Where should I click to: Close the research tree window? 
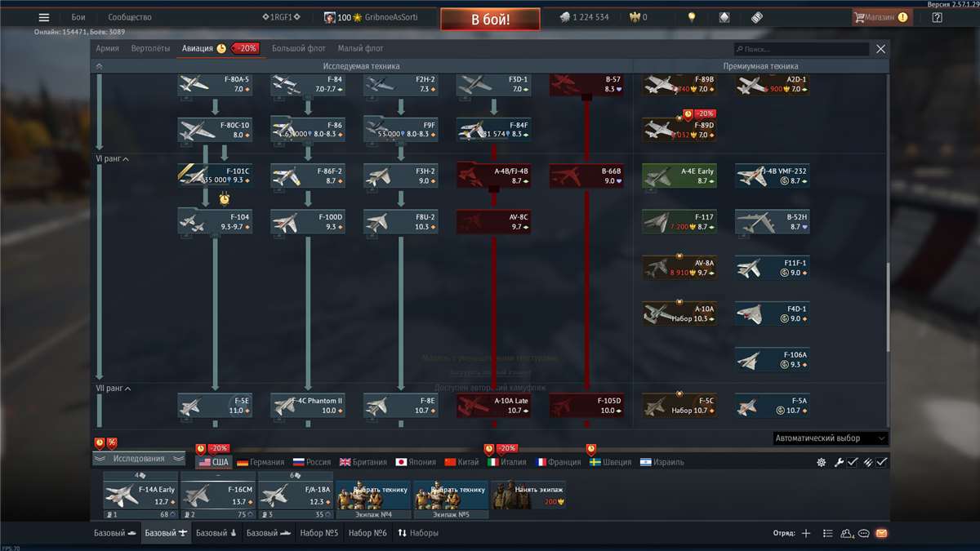[880, 49]
